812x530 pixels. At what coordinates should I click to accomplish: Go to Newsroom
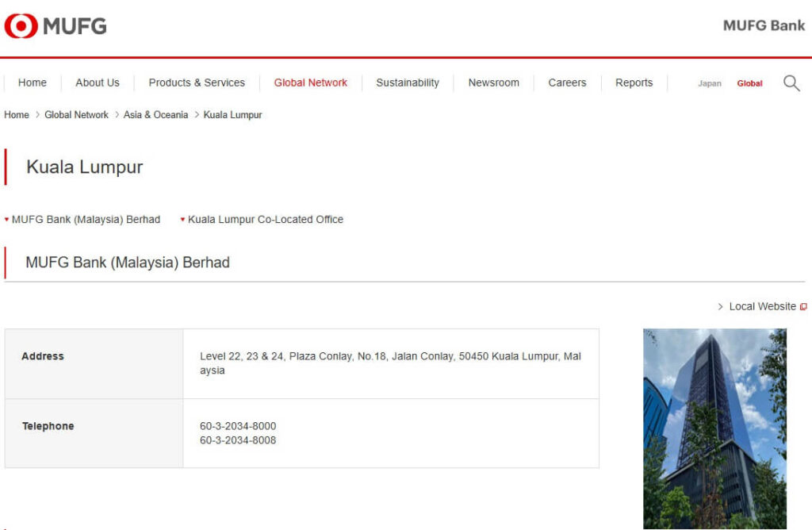[x=493, y=83]
